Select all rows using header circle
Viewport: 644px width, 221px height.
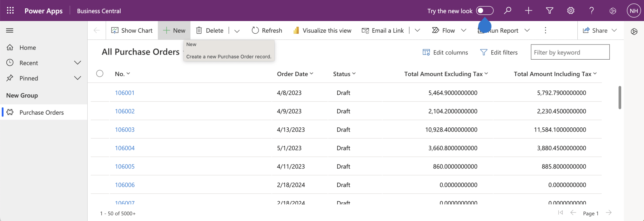pos(100,74)
